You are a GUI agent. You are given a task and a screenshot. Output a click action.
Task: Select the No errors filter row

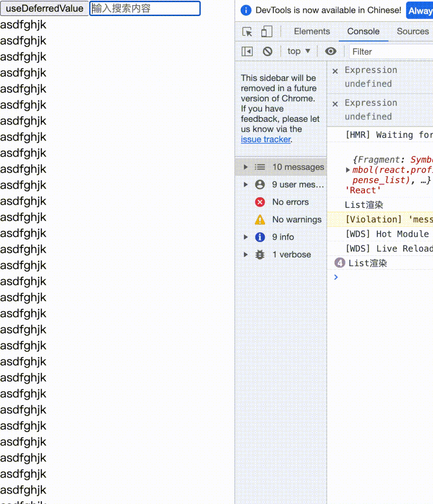[x=281, y=202]
